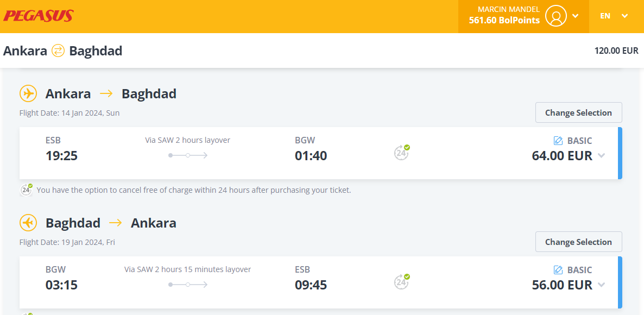Change Selection for the Ankara to Baghdad flight
The width and height of the screenshot is (644, 315).
[579, 112]
